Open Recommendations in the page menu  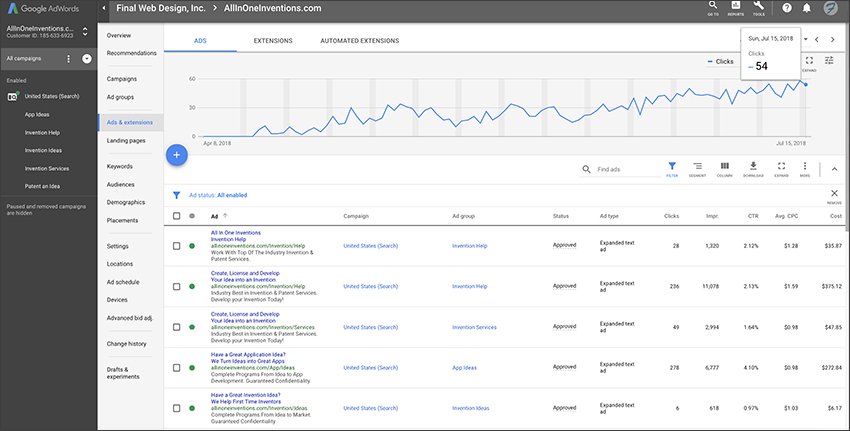[x=131, y=53]
